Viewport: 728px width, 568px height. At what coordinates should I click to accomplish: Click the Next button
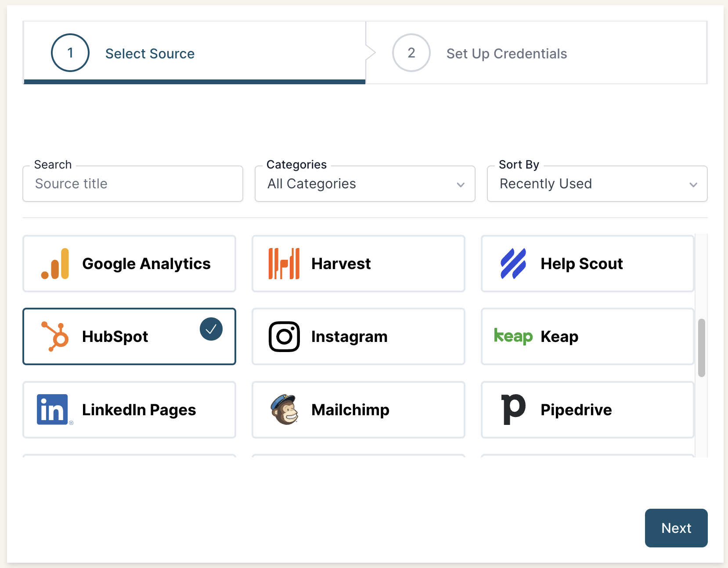pos(676,528)
